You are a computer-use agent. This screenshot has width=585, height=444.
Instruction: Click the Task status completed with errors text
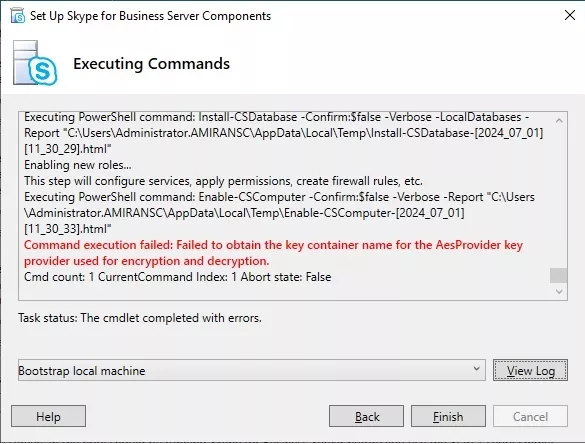tap(140, 318)
